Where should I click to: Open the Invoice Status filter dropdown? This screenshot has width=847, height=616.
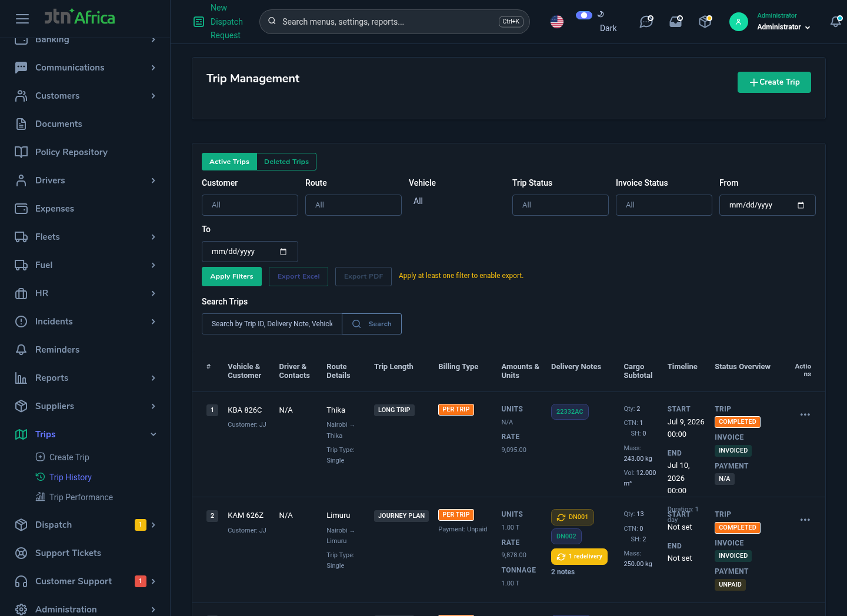664,205
